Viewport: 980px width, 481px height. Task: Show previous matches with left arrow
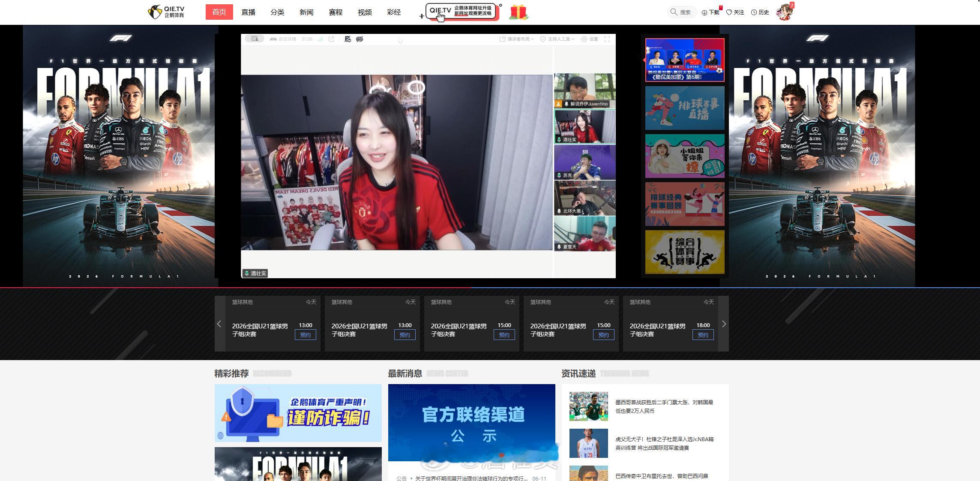tap(219, 324)
